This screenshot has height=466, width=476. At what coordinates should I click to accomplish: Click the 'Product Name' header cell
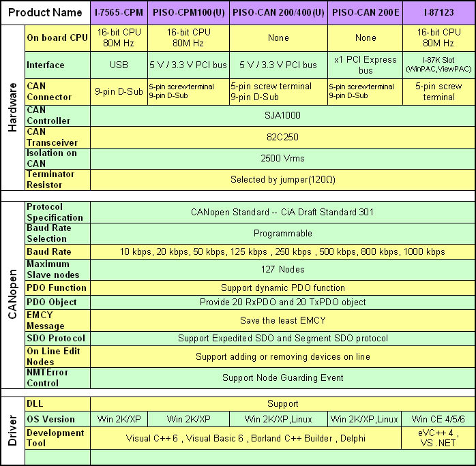(x=46, y=13)
